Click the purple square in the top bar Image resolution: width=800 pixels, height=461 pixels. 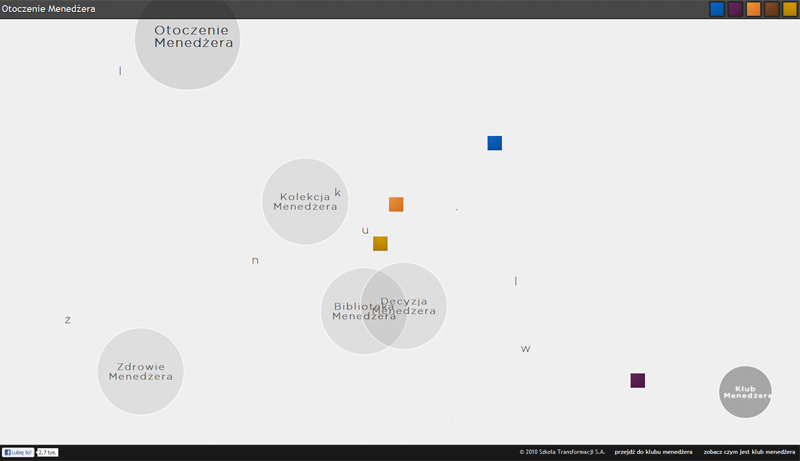click(735, 9)
